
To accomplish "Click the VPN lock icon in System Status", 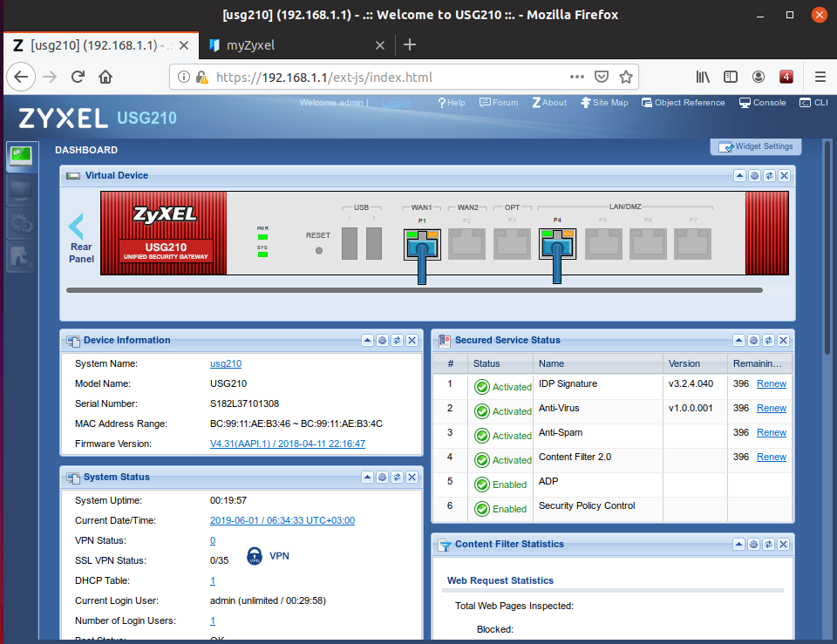I will [255, 556].
